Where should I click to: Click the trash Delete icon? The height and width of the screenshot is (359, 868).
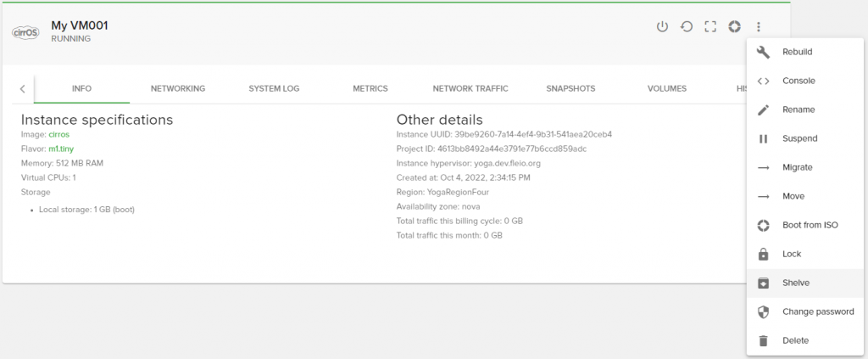point(763,340)
